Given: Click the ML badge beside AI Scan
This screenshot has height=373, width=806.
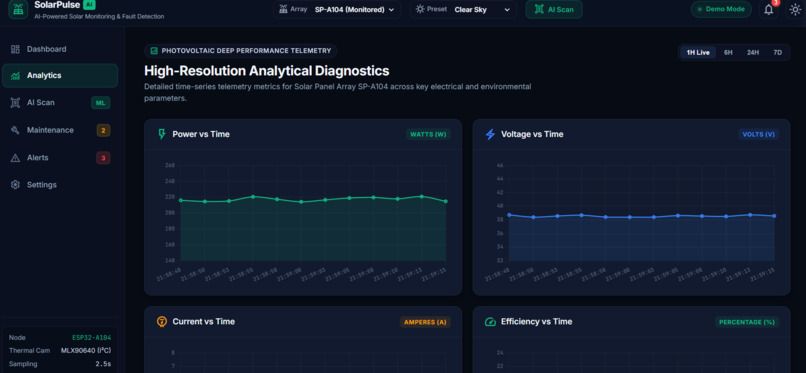Looking at the screenshot, I should point(101,103).
